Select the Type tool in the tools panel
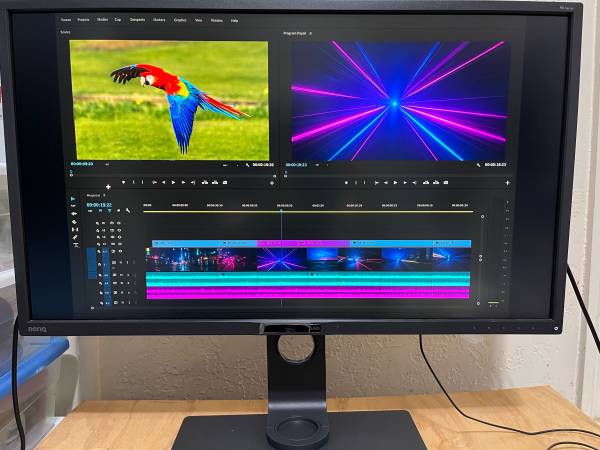600x450 pixels. point(73,245)
